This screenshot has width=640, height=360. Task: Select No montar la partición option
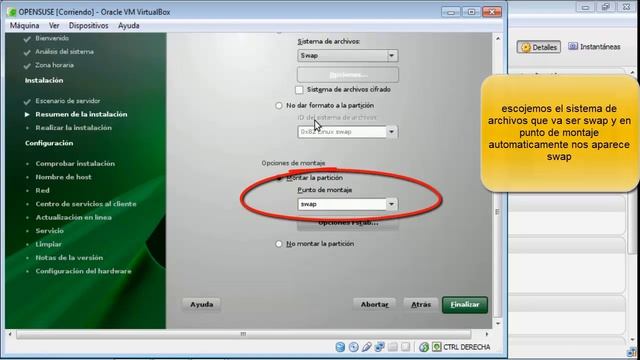click(279, 244)
